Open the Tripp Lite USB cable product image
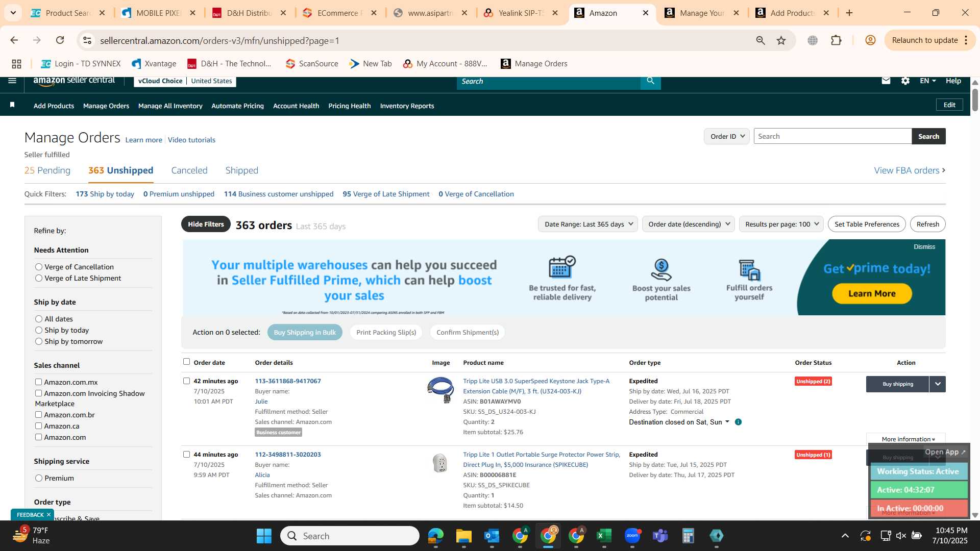This screenshot has height=551, width=980. tap(440, 390)
